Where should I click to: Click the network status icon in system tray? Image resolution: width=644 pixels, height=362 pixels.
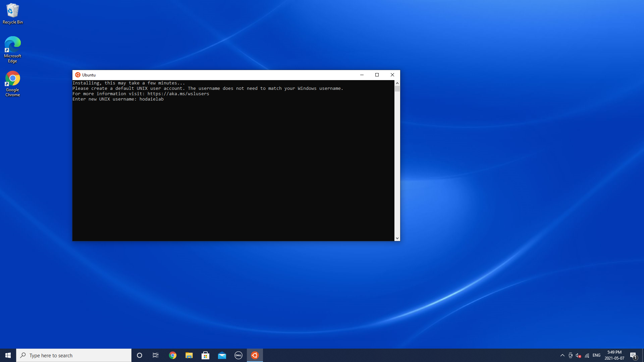tap(586, 355)
